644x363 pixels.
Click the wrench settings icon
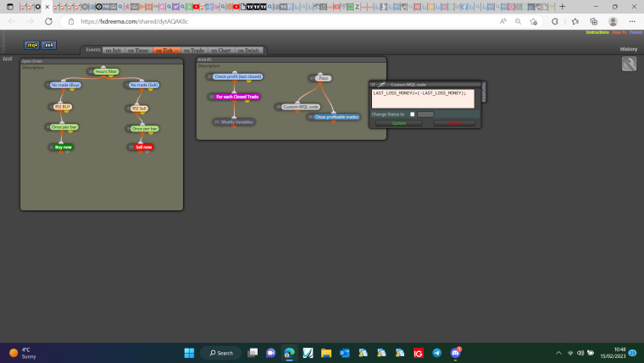point(629,64)
